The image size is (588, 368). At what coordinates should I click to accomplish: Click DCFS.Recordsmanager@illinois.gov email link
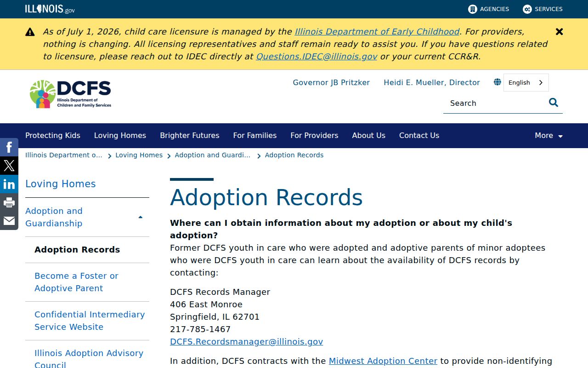[247, 342]
